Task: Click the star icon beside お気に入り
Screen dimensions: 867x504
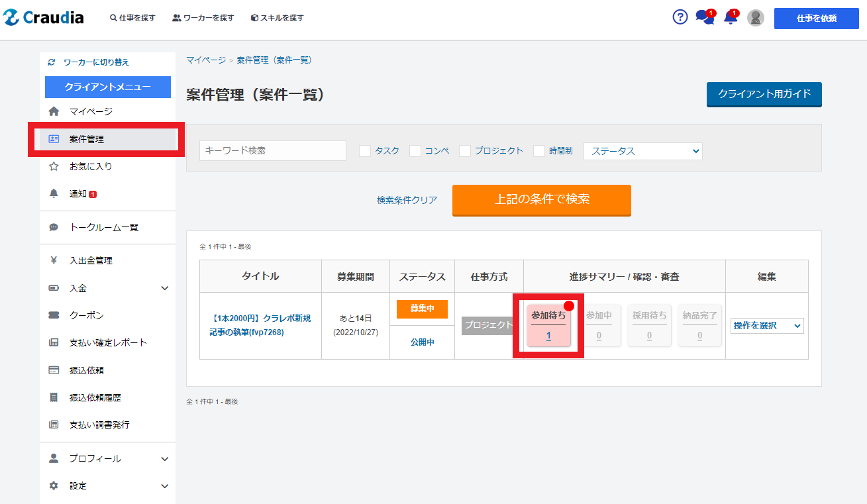Action: 54,166
